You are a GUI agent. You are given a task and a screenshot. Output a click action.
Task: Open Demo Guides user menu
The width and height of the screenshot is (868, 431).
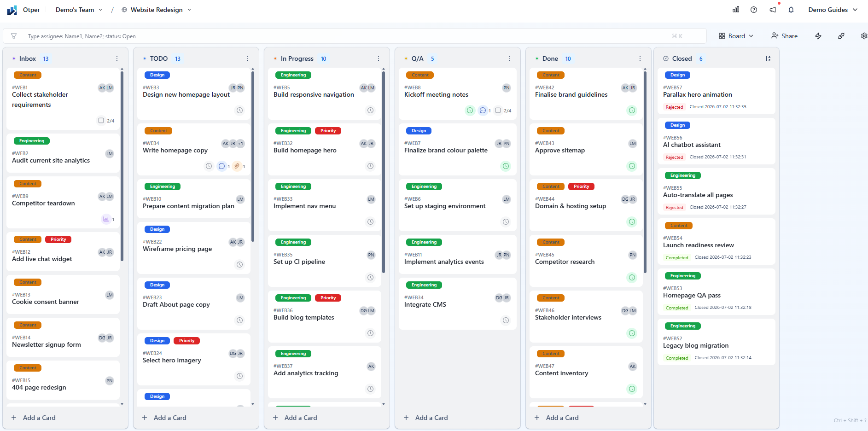(x=833, y=10)
